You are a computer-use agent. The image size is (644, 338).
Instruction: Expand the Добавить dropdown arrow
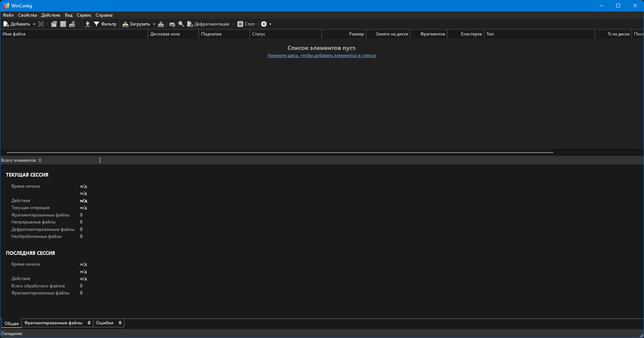[34, 24]
